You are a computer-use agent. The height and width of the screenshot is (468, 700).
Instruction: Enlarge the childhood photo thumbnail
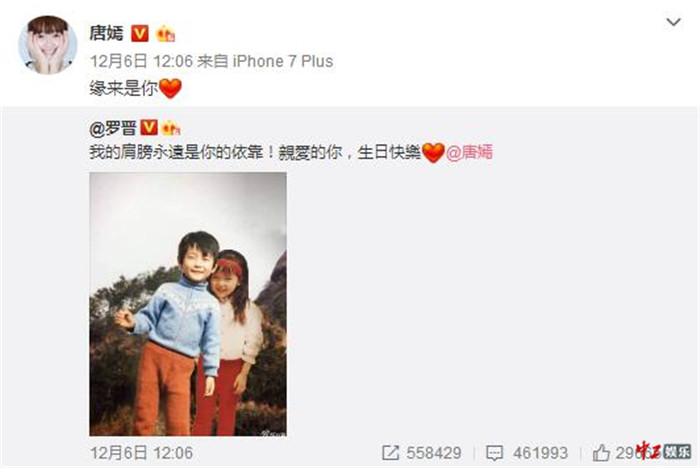(188, 304)
